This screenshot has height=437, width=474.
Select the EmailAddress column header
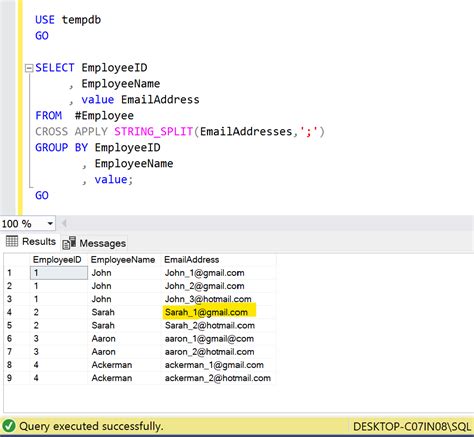point(219,260)
